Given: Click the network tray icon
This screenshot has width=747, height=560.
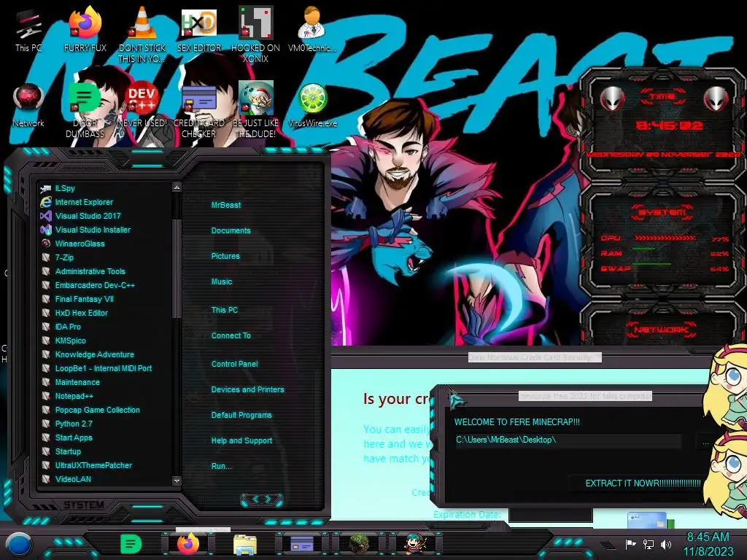Looking at the screenshot, I should click(649, 544).
